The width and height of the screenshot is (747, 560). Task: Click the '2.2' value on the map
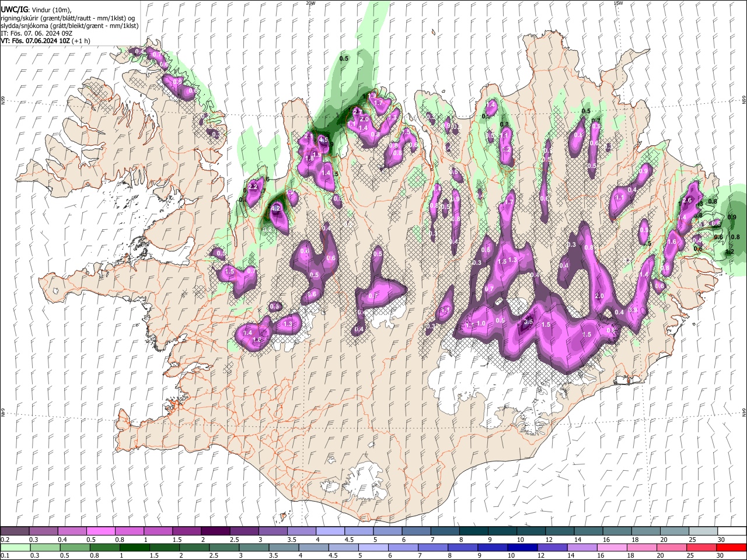[x=253, y=187]
